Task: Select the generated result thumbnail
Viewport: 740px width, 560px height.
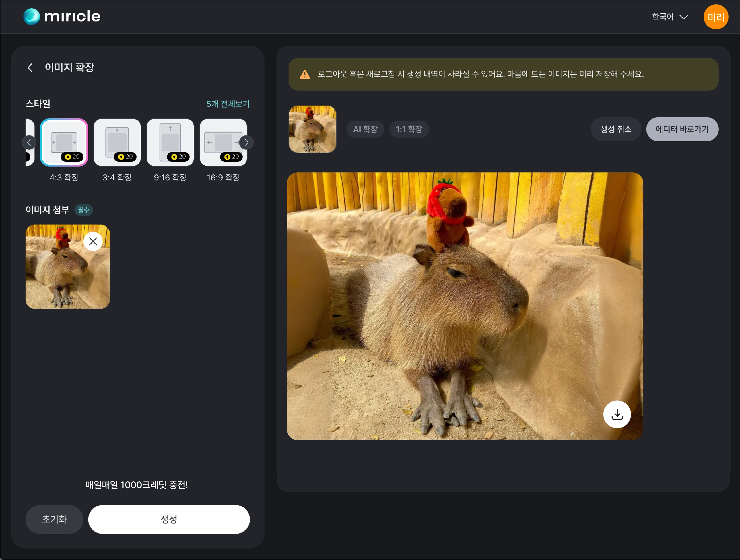Action: coord(312,129)
